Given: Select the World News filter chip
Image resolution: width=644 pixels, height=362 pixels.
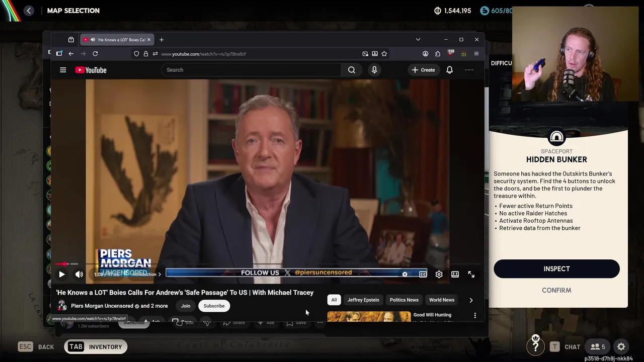Looking at the screenshot, I should click(x=442, y=300).
